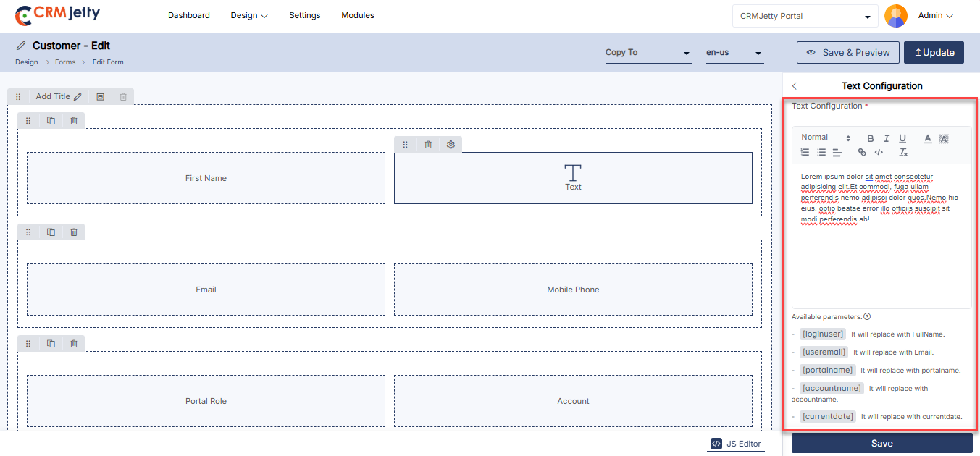980x456 pixels.
Task: Insert a hyperlink using the link icon
Action: click(862, 153)
